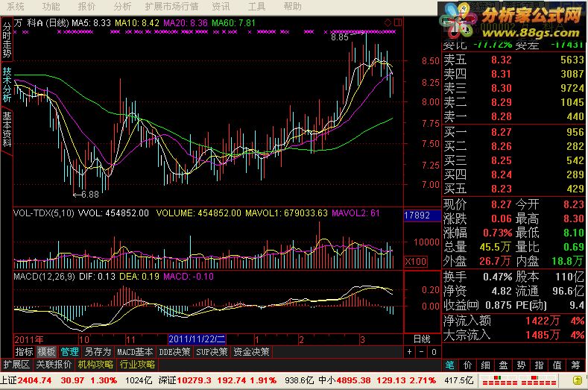Apply the 资金决策 template
Image resolution: width=588 pixels, height=390 pixels.
point(251,352)
